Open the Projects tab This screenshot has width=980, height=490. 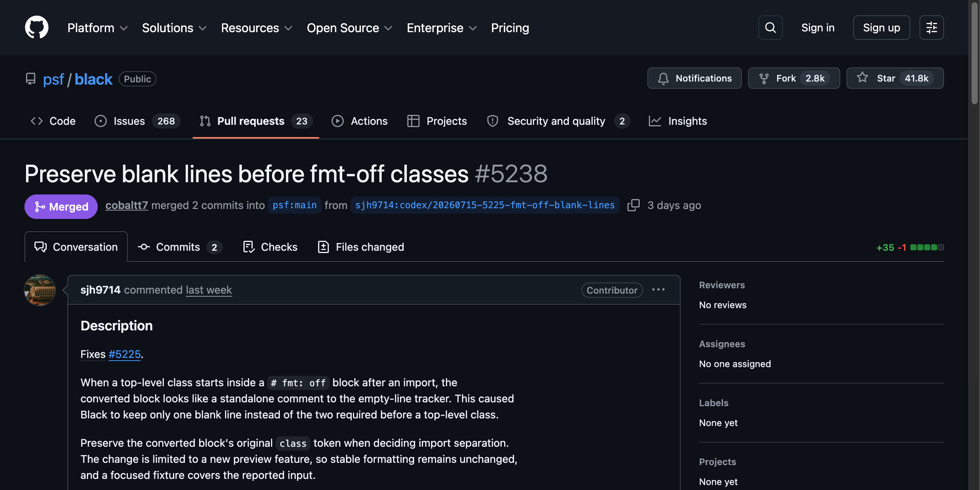[437, 121]
